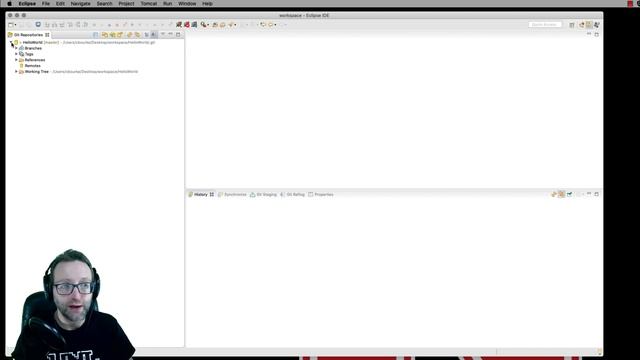Open the Navigate menu
This screenshot has width=640, height=360.
[81, 4]
